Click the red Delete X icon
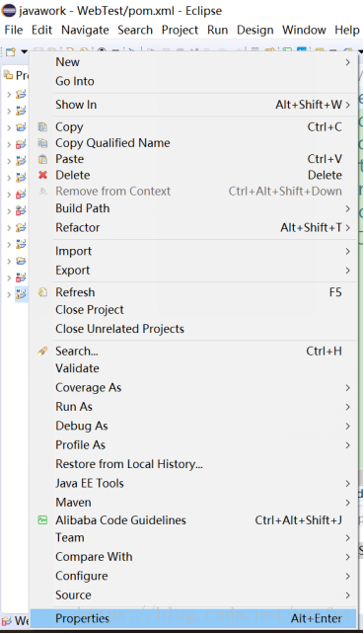 (42, 175)
